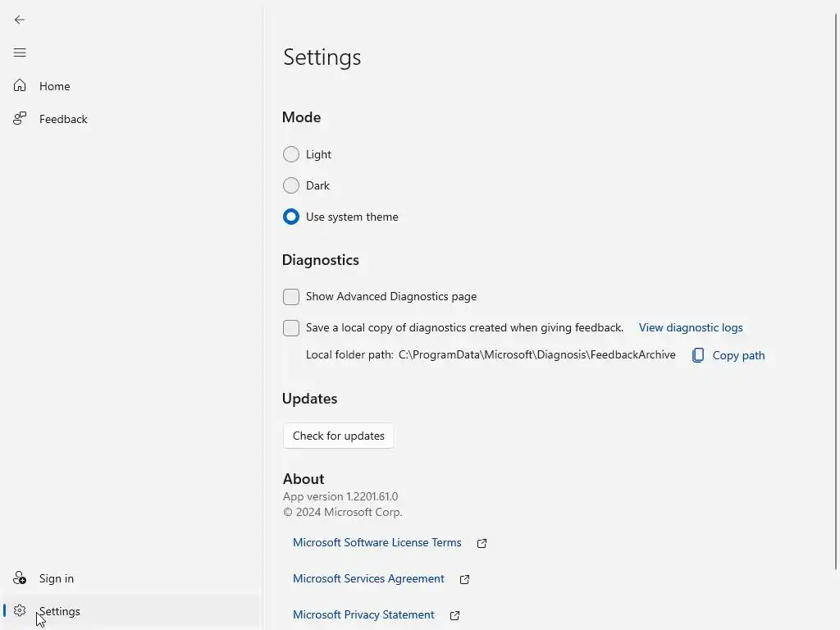840x630 pixels.
Task: Click external link icon beside License Terms
Action: (x=482, y=543)
